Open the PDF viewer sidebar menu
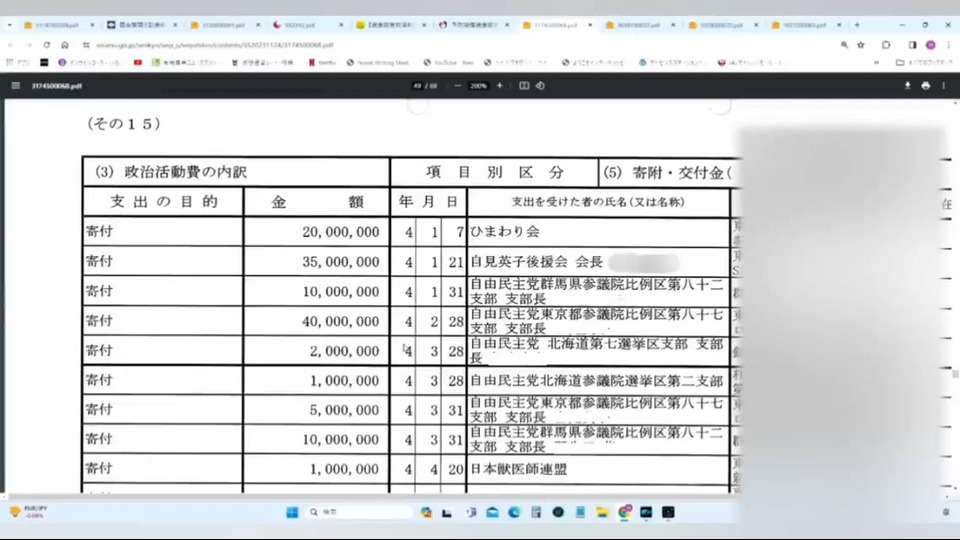Screen dimensions: 960x540 point(15,86)
